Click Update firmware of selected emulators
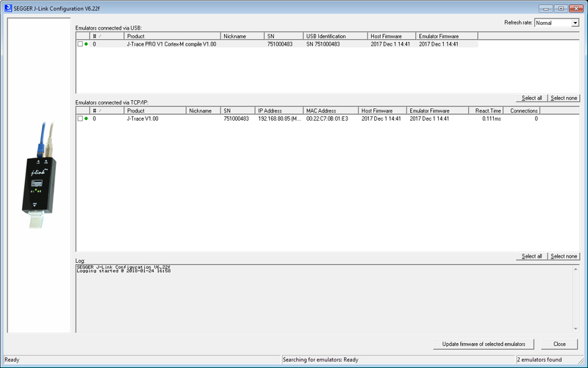 [x=484, y=344]
